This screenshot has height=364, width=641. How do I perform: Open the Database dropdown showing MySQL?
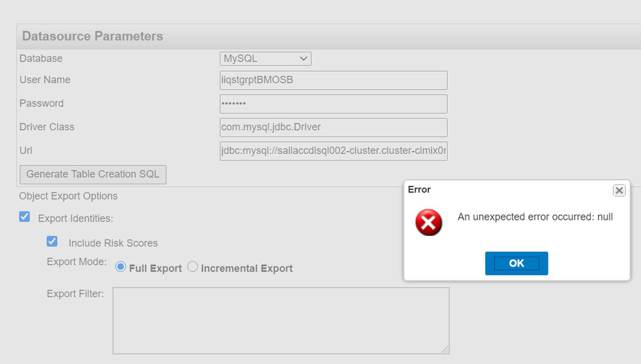[266, 58]
